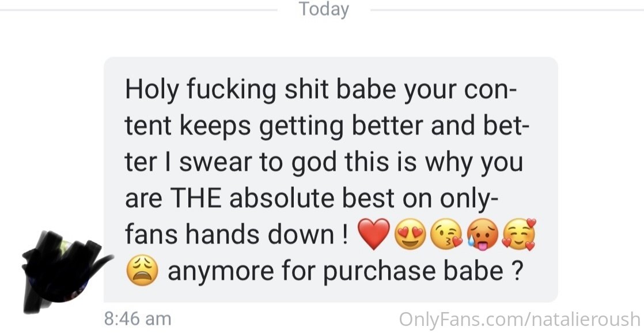Open the blacked-out sender avatar

[66, 272]
